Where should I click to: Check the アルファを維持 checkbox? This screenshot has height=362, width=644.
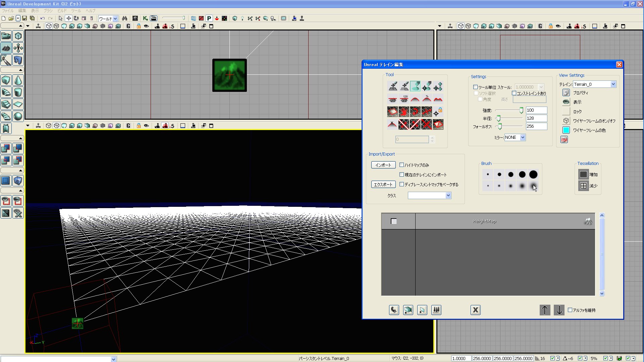click(570, 310)
